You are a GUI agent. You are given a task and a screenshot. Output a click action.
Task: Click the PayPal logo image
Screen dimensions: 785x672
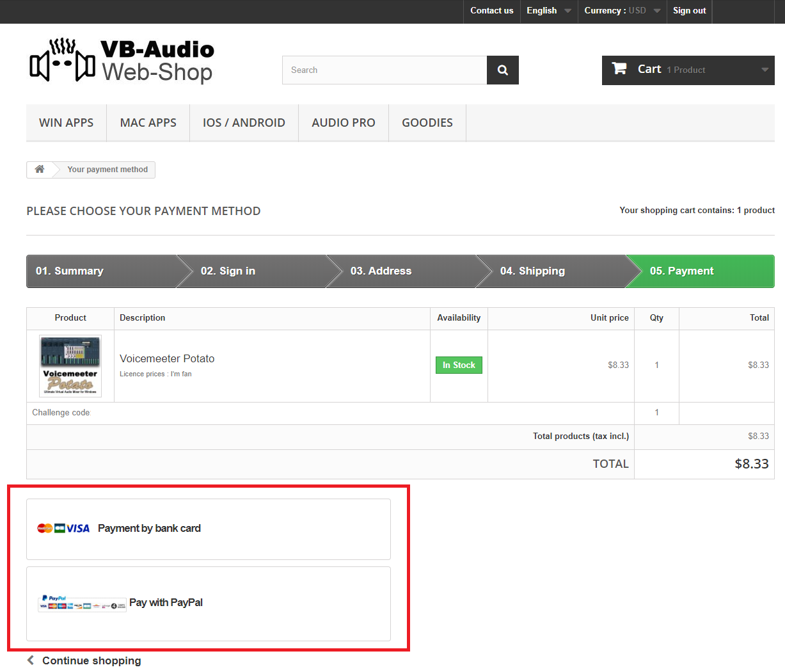pos(82,603)
